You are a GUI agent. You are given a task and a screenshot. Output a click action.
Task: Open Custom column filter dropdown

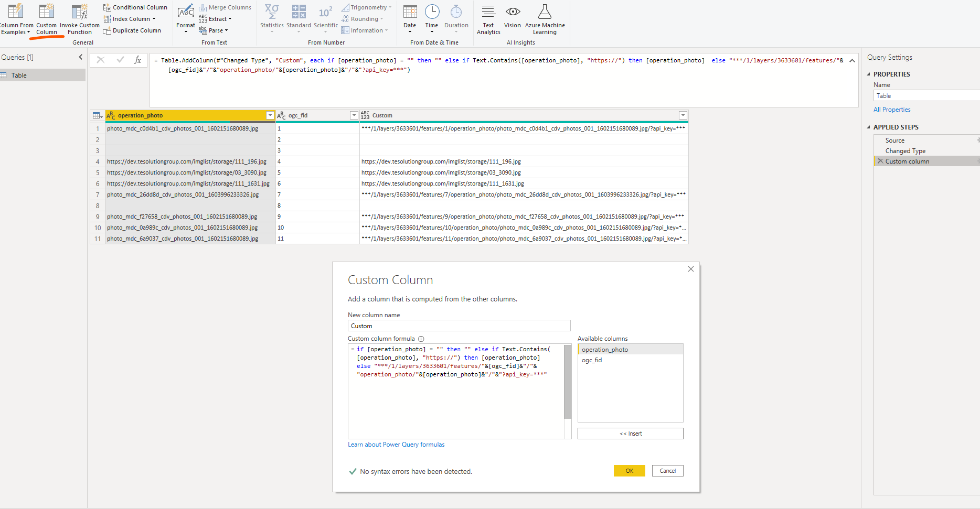pyautogui.click(x=683, y=115)
